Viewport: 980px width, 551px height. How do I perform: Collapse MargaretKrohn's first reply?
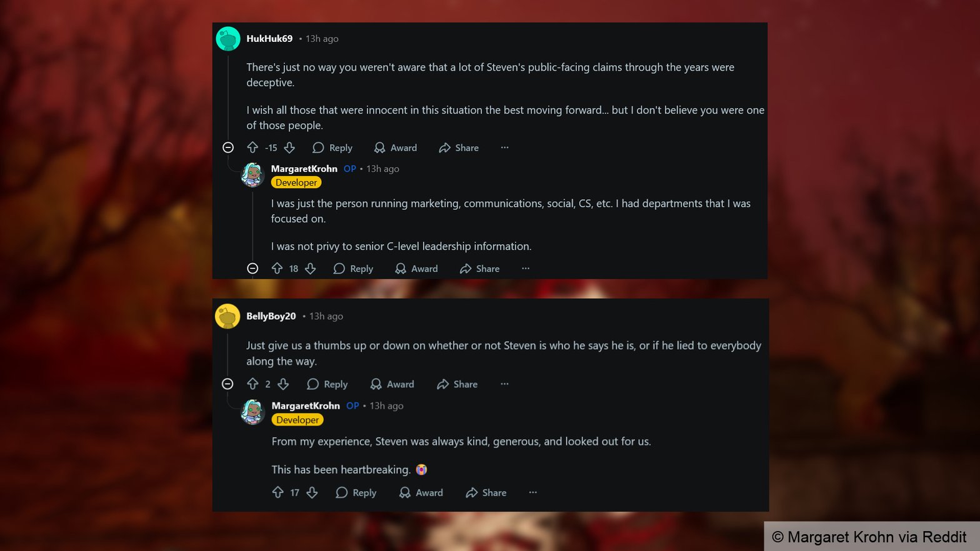[252, 269]
